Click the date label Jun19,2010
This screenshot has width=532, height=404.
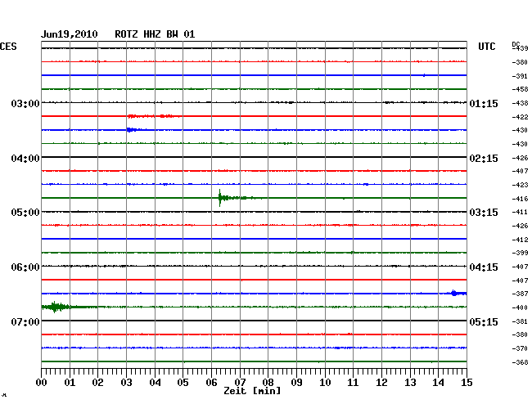click(70, 34)
